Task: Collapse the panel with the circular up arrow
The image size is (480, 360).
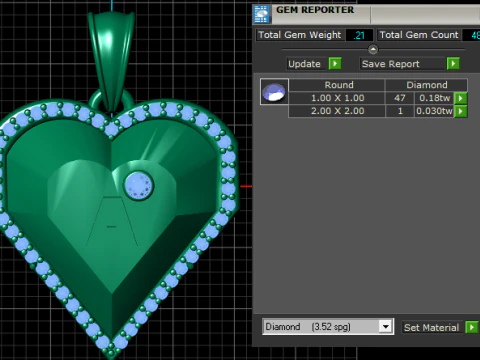Action: (373, 49)
